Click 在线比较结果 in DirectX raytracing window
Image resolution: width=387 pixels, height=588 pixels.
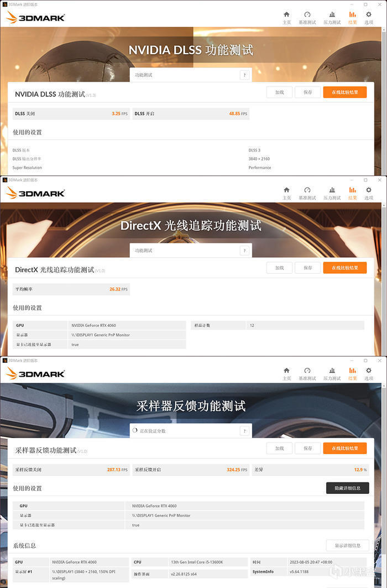tap(344, 268)
